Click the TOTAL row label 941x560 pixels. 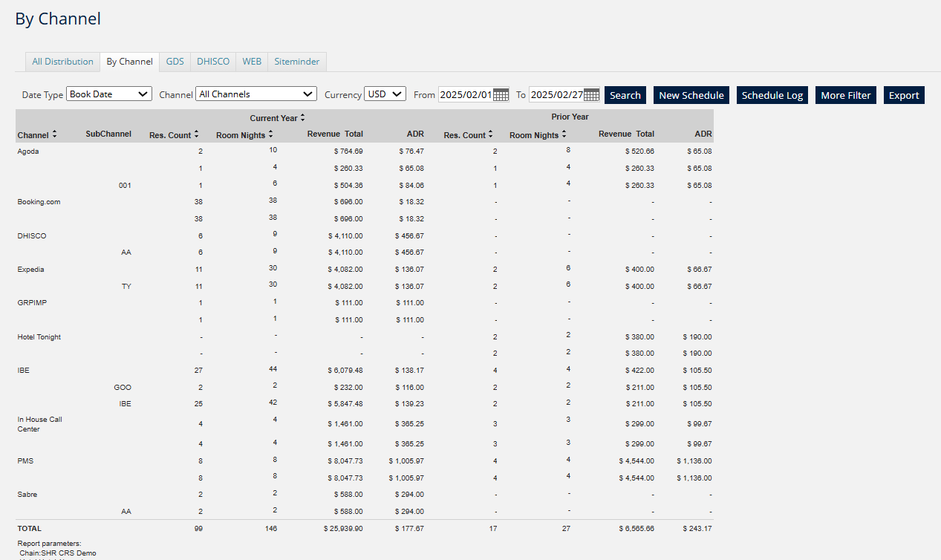point(30,528)
